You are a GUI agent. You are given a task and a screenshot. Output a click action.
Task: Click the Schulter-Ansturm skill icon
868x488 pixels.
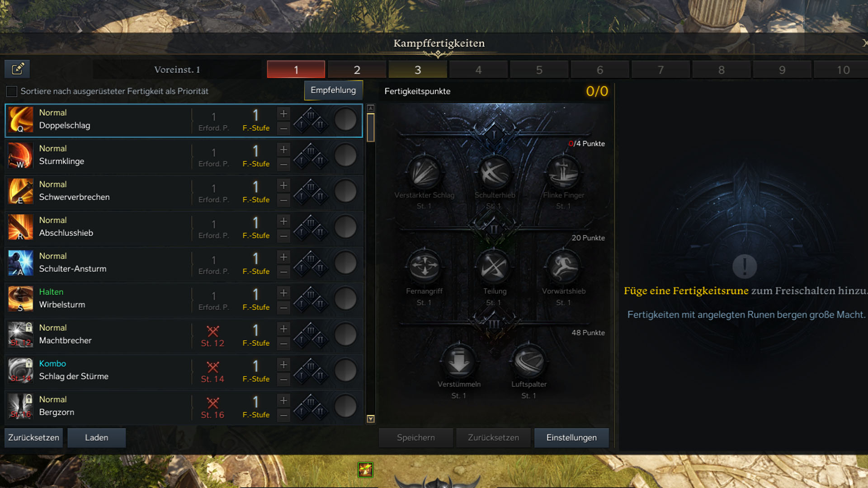(21, 263)
